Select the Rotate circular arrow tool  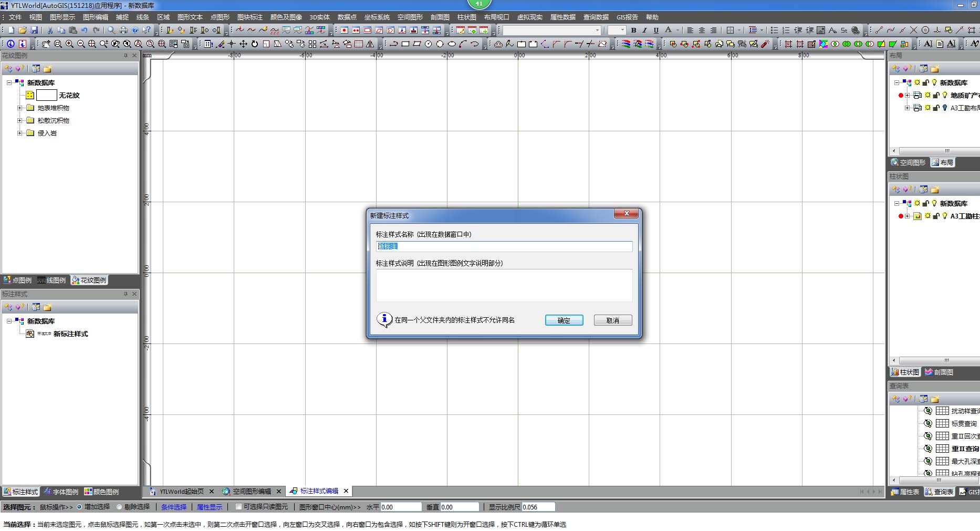[x=255, y=44]
